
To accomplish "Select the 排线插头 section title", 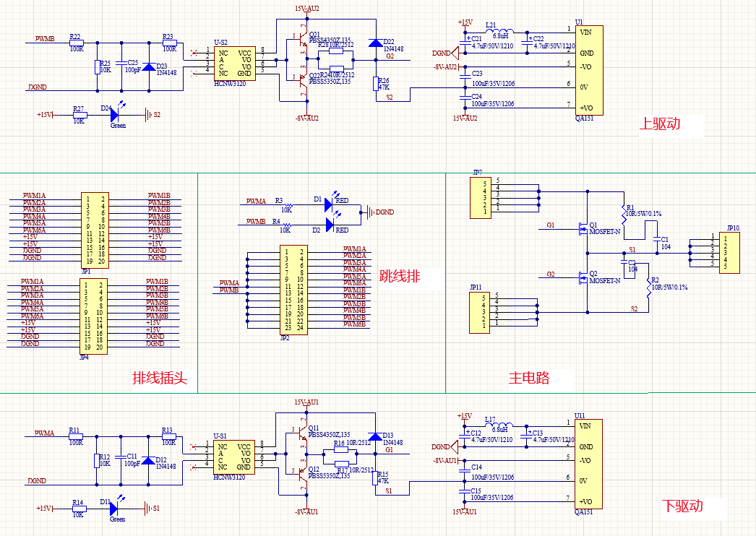I will pyautogui.click(x=160, y=377).
